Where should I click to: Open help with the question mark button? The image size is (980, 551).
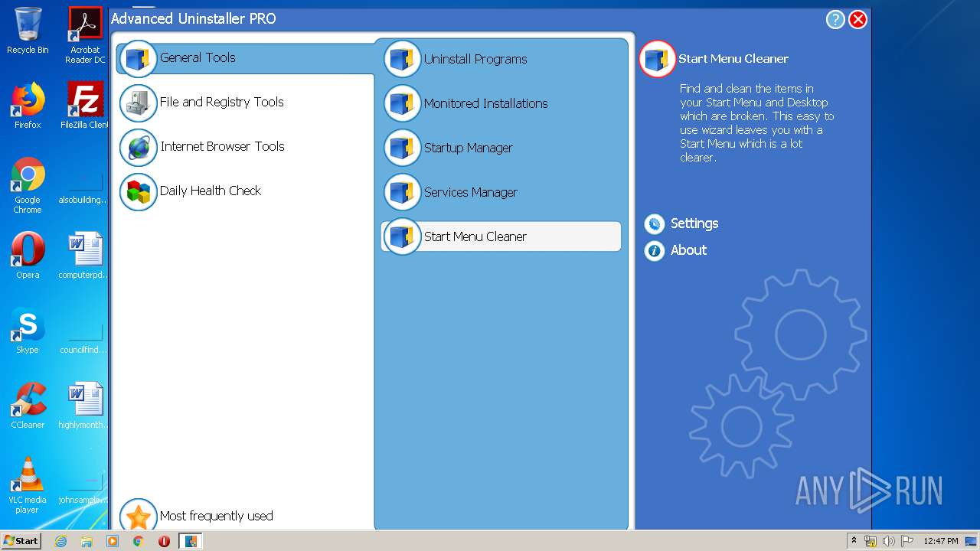click(835, 20)
